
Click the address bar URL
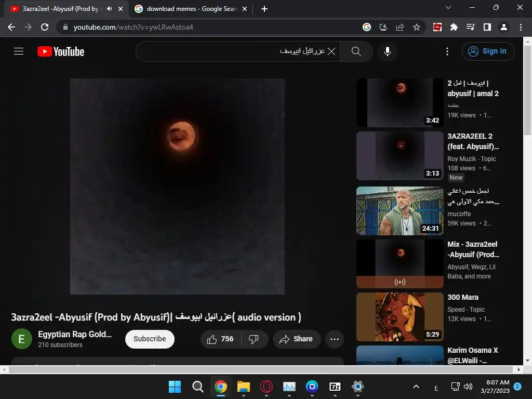pyautogui.click(x=134, y=27)
